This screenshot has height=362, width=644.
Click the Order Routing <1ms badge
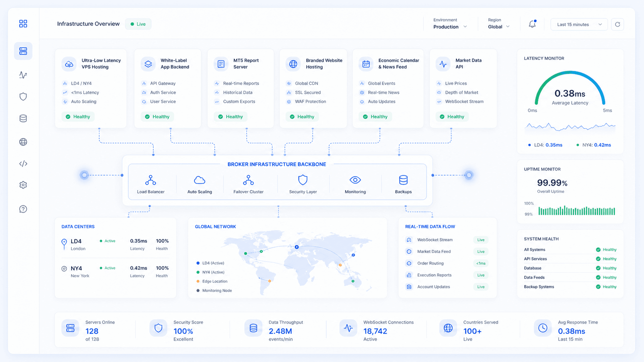(x=481, y=264)
